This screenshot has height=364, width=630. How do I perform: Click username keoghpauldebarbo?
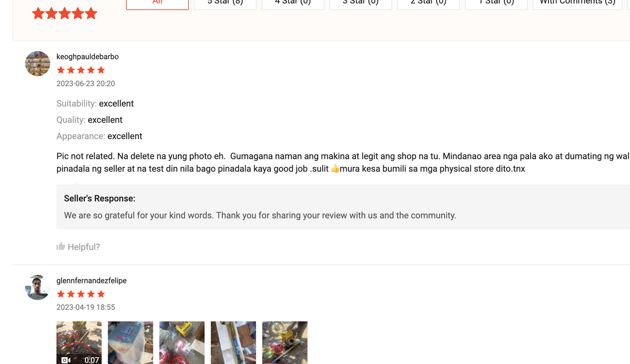click(88, 57)
